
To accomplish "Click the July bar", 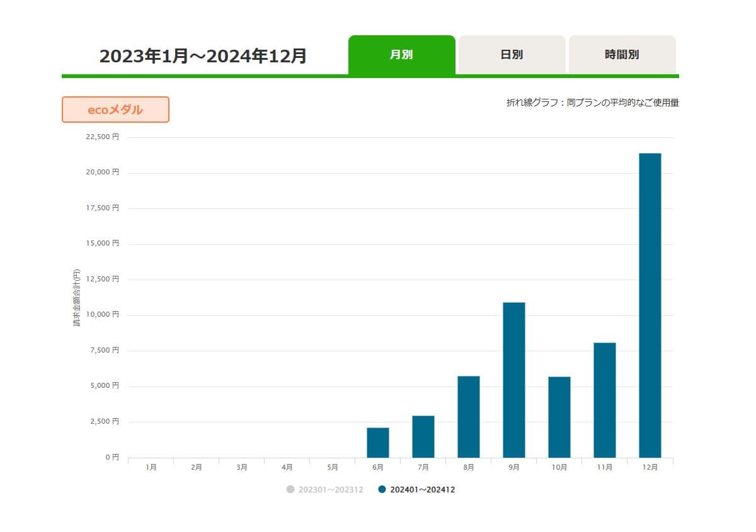I will point(423,436).
